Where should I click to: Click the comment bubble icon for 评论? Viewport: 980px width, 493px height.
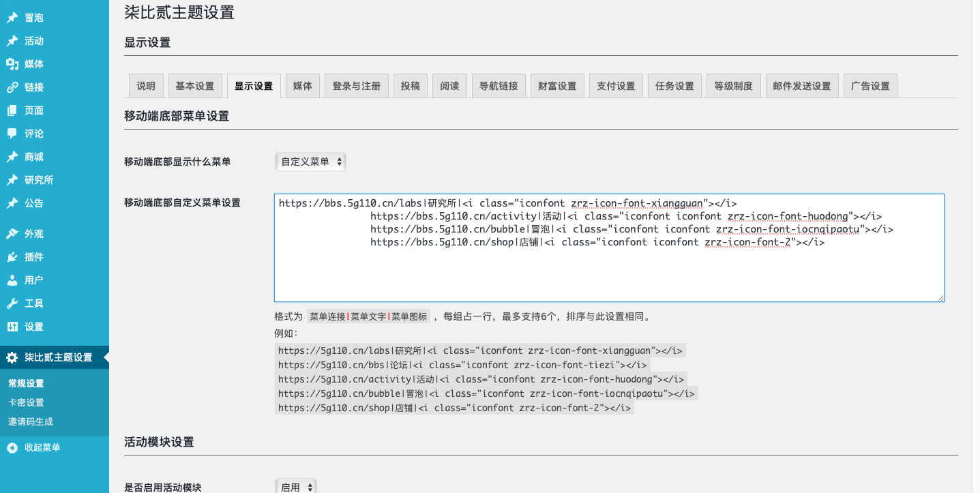coord(12,134)
